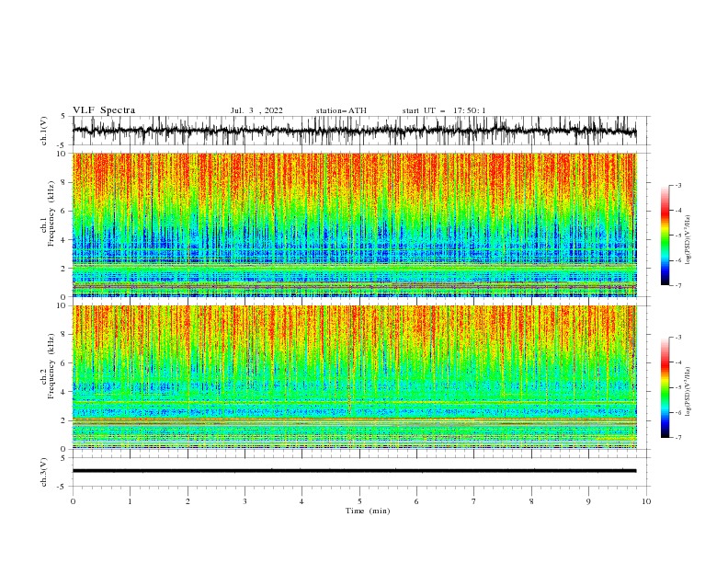
Task: Click the time axis tick label '9'
Action: (588, 501)
